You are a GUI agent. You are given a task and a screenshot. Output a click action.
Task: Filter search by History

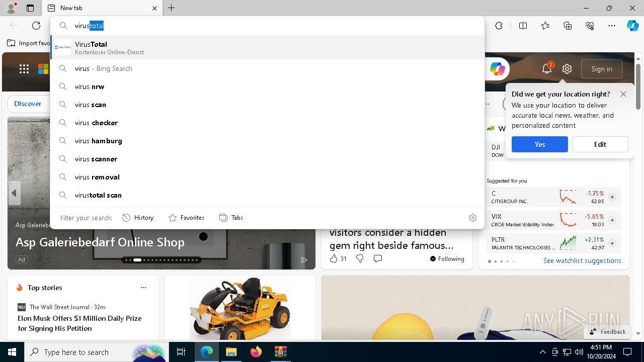[x=138, y=218]
